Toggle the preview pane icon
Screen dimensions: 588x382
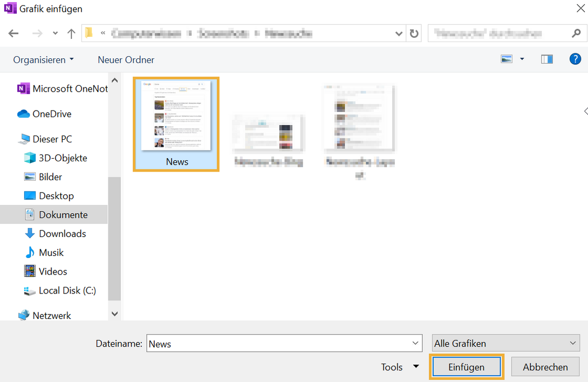click(547, 59)
